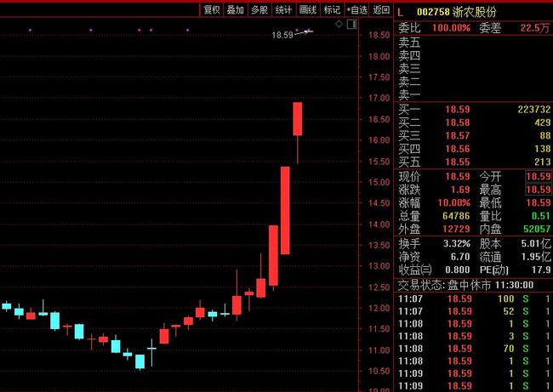Activate the 画线 drawing tool
The width and height of the screenshot is (553, 392).
[308, 10]
